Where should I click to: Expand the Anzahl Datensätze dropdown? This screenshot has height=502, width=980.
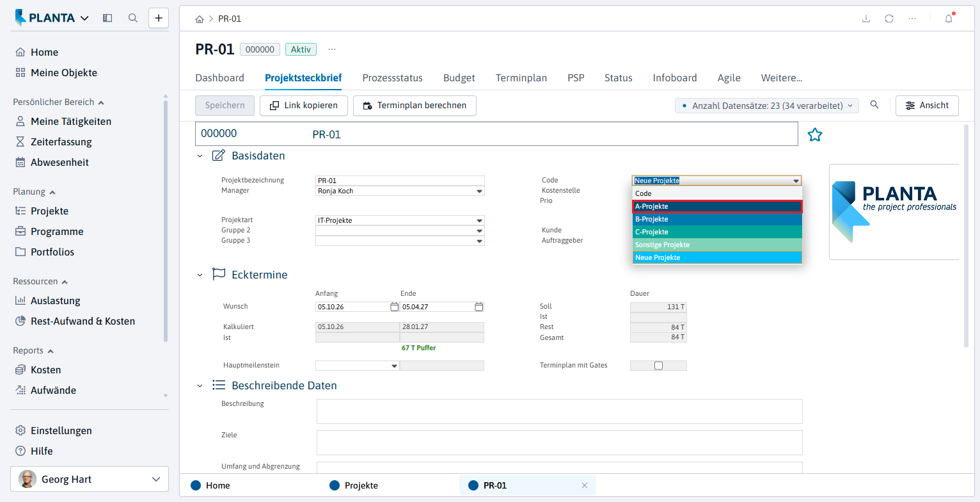coord(767,106)
